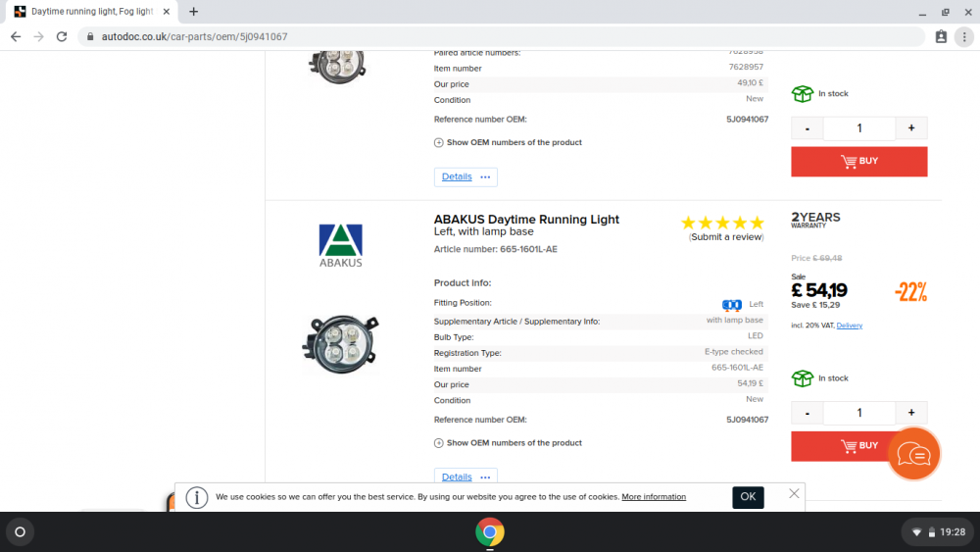Image resolution: width=980 pixels, height=552 pixels.
Task: Open a new browser tab
Action: [194, 11]
